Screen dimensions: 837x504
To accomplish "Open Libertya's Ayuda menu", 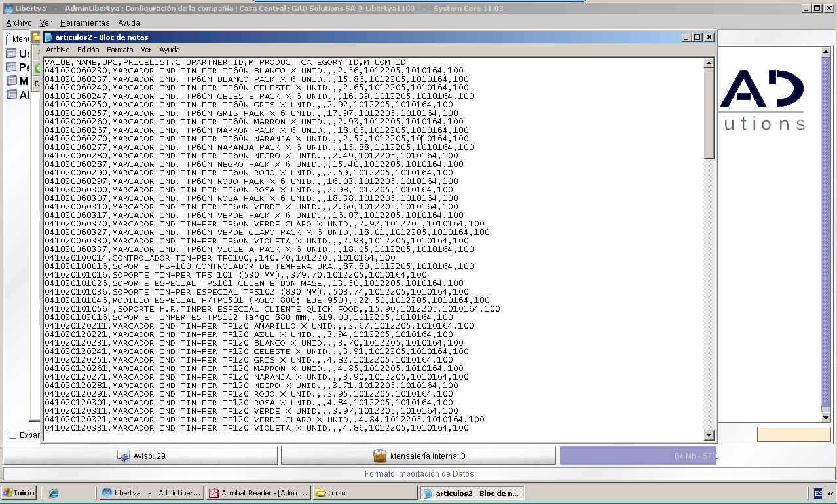I will point(129,23).
